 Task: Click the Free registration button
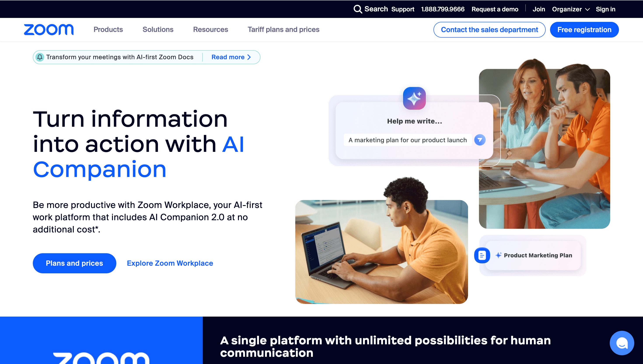pos(584,29)
